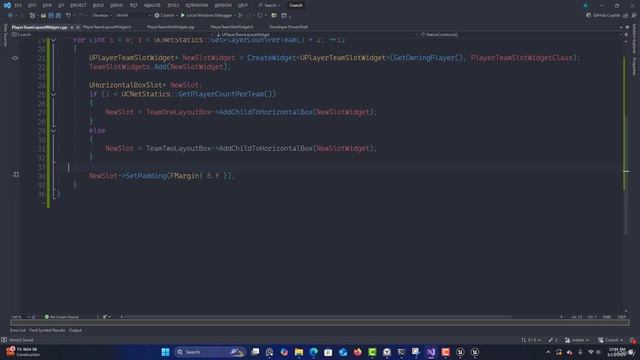Open the master branch selector

577,340
